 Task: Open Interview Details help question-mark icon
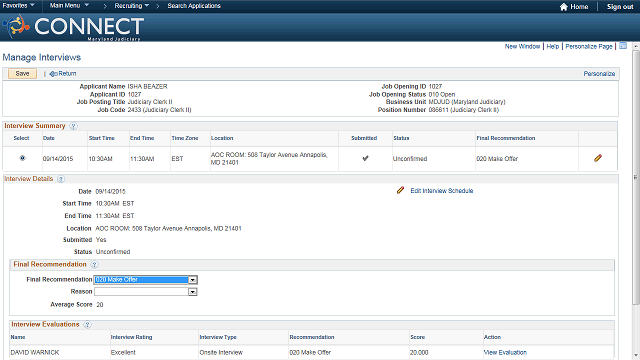(x=61, y=179)
